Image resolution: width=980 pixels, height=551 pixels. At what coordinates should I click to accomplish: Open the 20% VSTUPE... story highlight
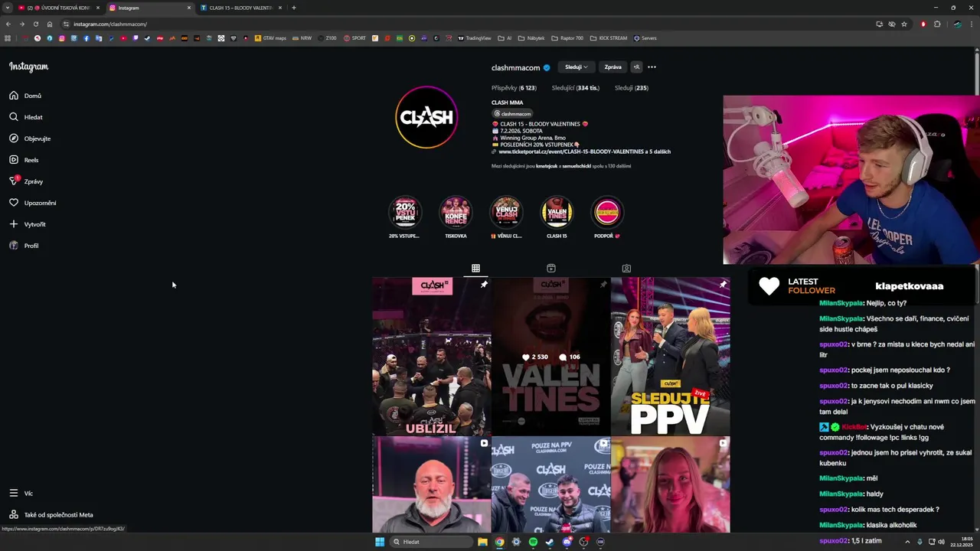click(x=405, y=213)
